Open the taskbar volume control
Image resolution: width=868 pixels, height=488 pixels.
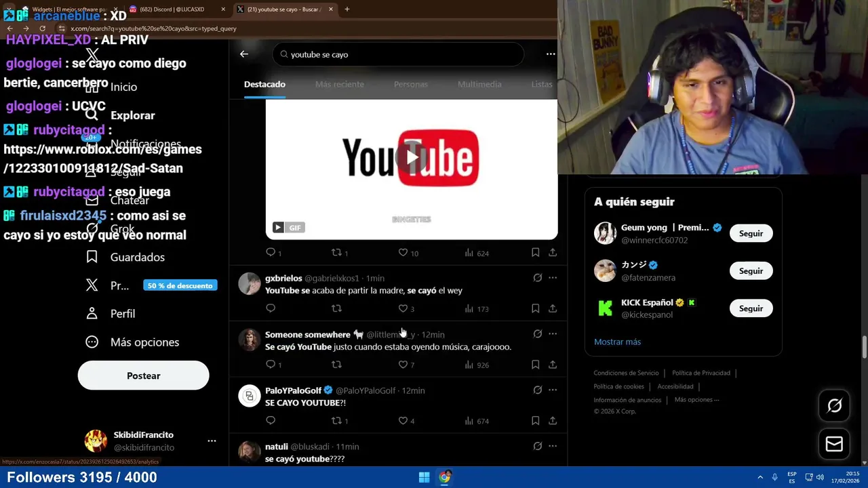point(820,477)
